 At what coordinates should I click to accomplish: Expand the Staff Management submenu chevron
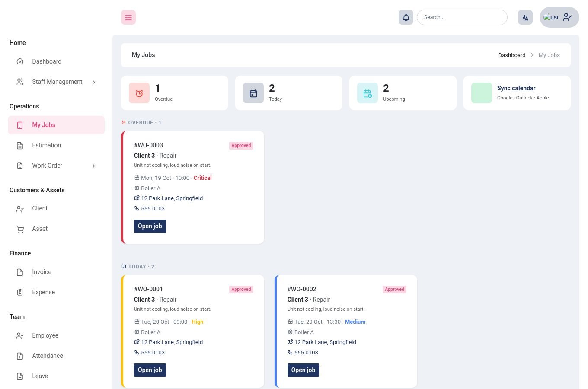[x=94, y=82]
